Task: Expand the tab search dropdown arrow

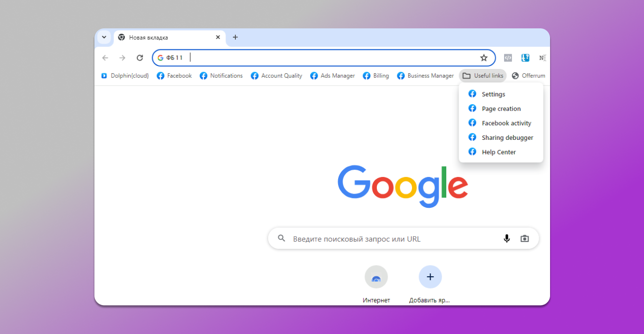Action: coord(104,37)
